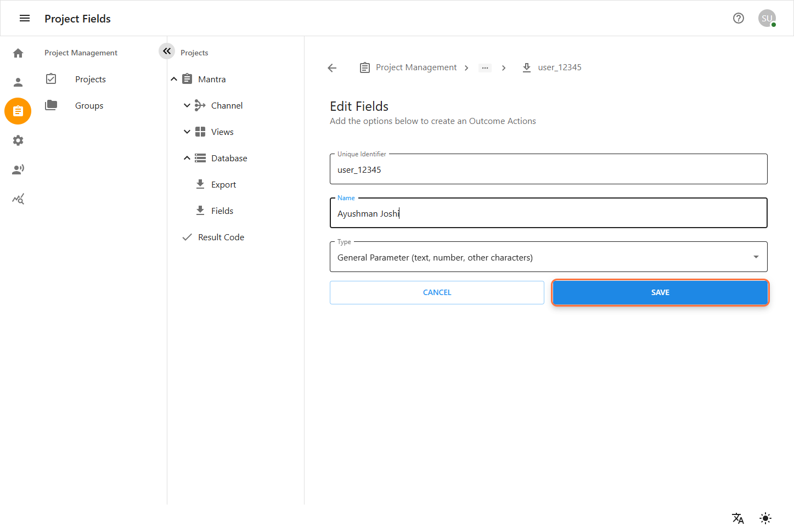This screenshot has height=532, width=794.
Task: Open the Home icon in the left rail
Action: pos(18,53)
